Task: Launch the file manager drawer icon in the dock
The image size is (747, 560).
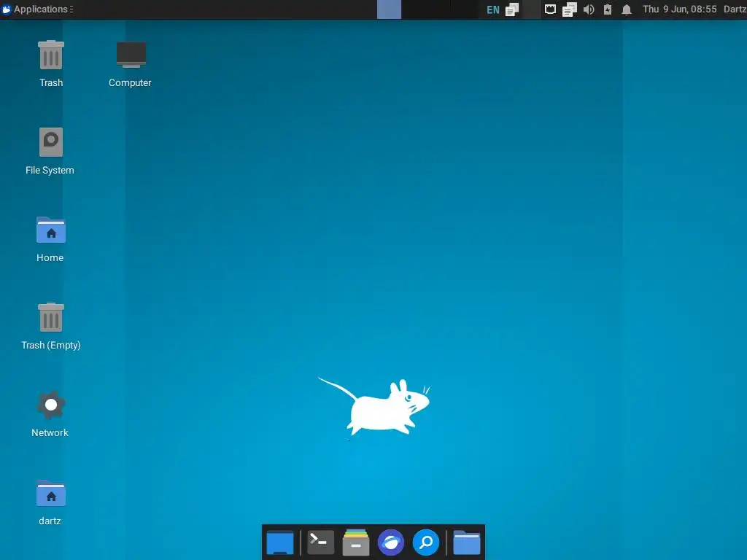Action: (356, 542)
